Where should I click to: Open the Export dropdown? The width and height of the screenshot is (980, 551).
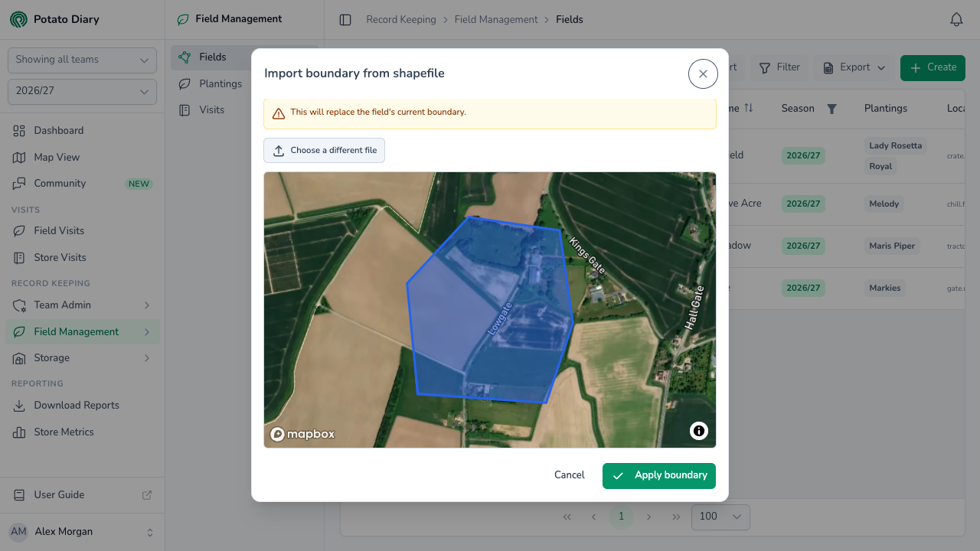[854, 67]
